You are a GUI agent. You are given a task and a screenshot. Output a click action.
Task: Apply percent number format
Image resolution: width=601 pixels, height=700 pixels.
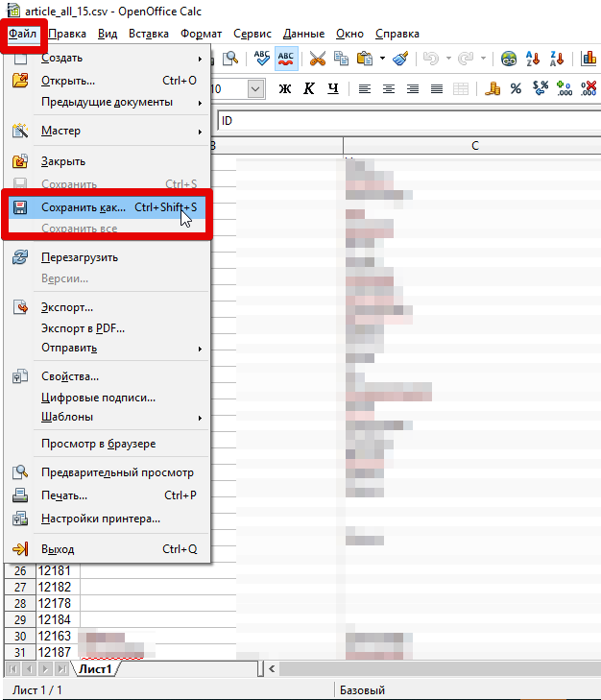click(x=517, y=89)
